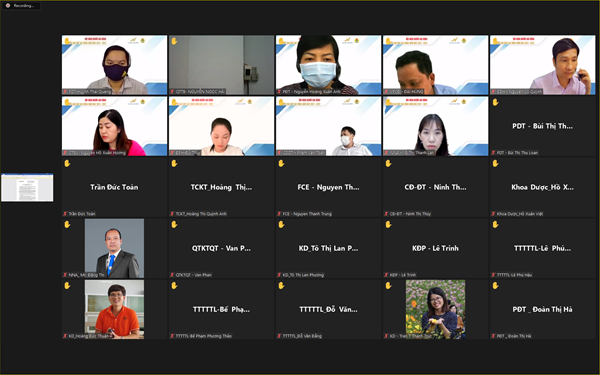Select tile of woman in flower garden photo
Screen dimensions: 600x375
click(x=435, y=309)
